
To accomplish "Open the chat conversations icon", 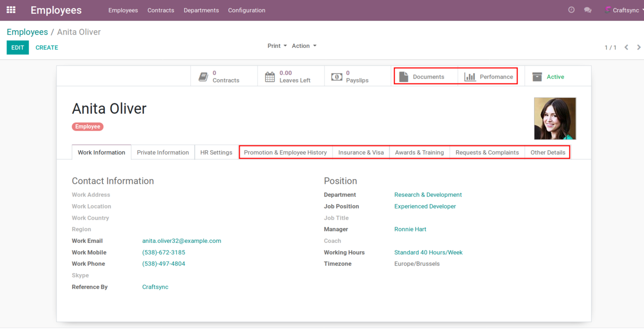I will pyautogui.click(x=588, y=10).
